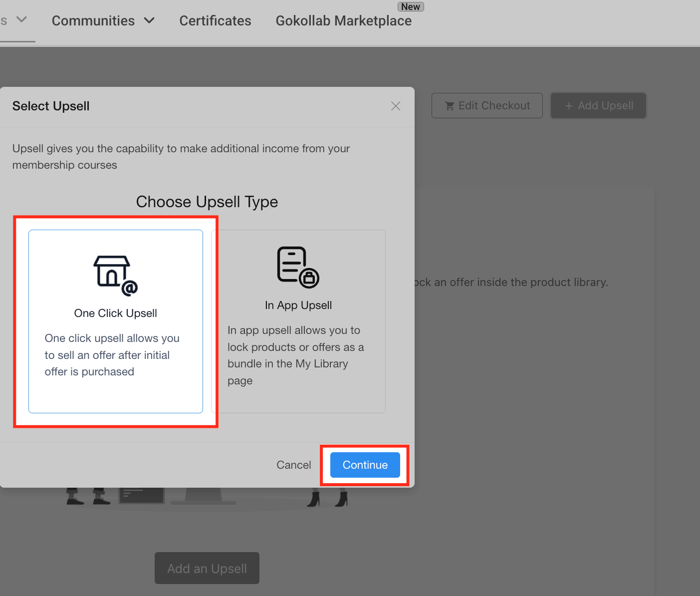Expand the partially hidden leftmost menu chevron
The image size is (700, 596).
click(21, 19)
